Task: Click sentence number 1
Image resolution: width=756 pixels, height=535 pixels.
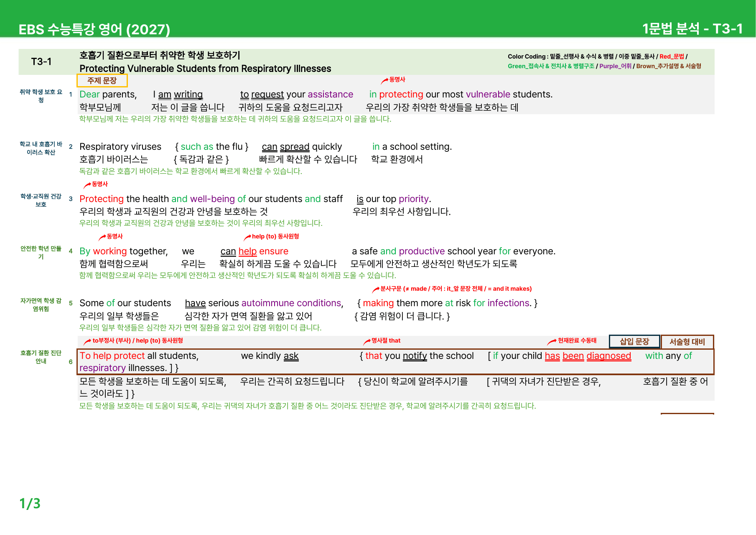Action: 71,95
